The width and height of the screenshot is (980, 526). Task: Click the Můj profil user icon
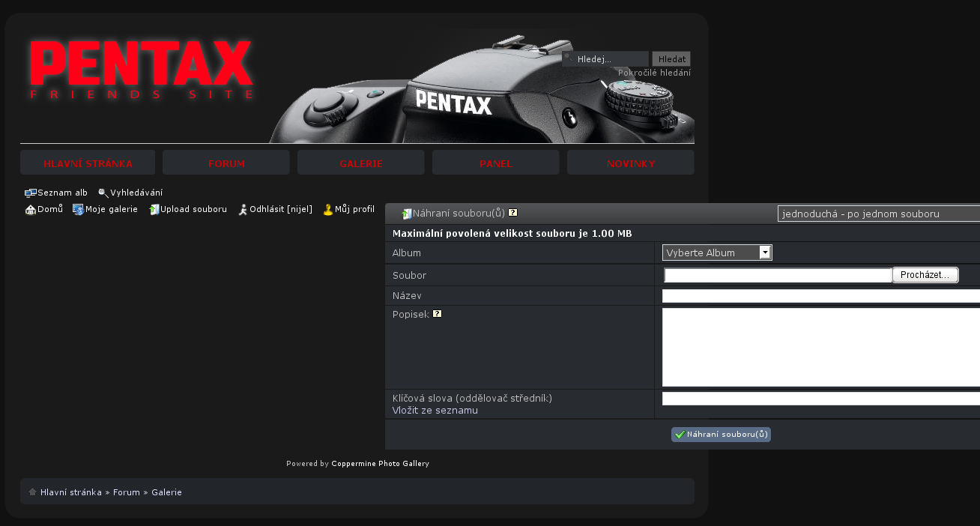[328, 210]
